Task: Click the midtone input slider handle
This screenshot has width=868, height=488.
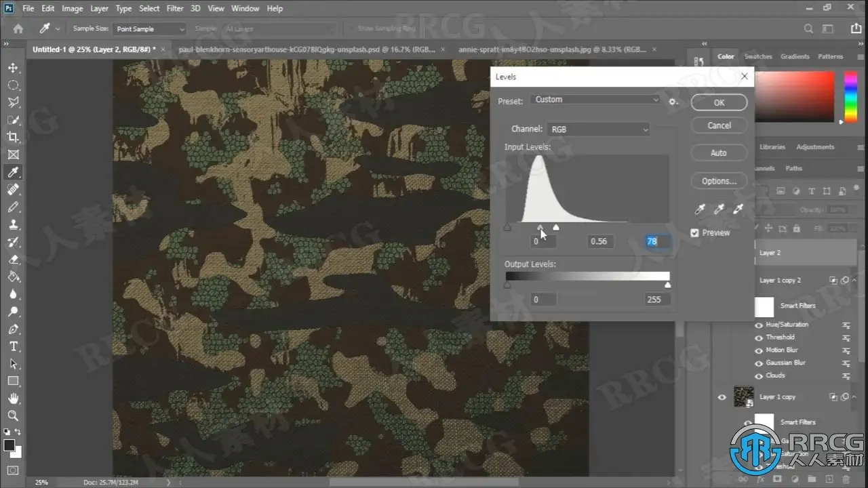Action: tap(540, 228)
